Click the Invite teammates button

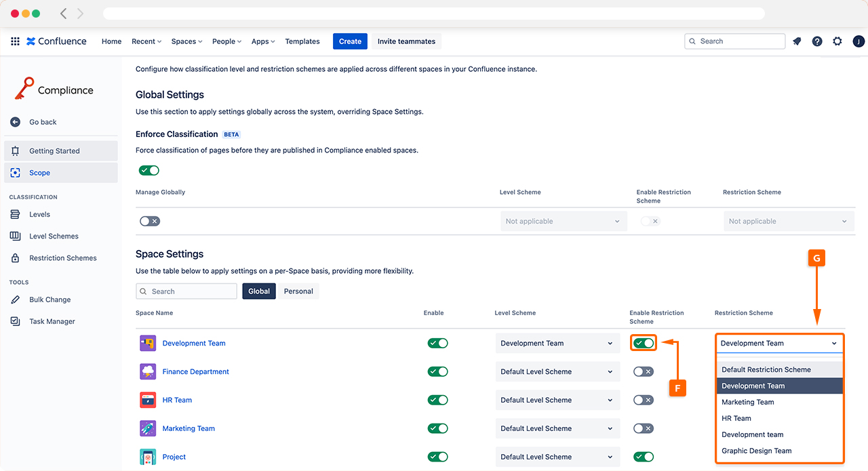click(x=406, y=41)
